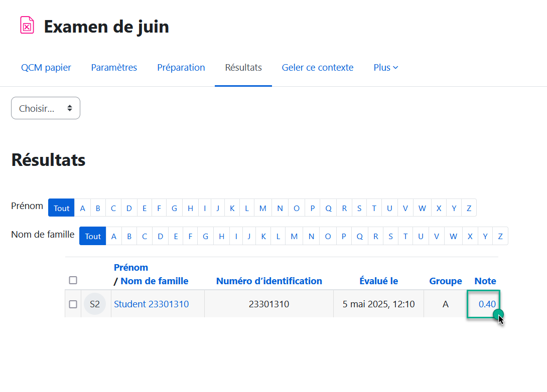Viewport: 547px width, 392px height.
Task: Open the Paramètres tab
Action: [x=114, y=68]
